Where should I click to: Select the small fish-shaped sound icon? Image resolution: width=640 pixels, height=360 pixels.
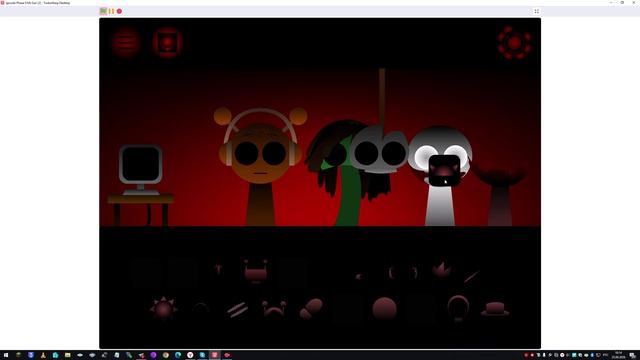tap(358, 276)
